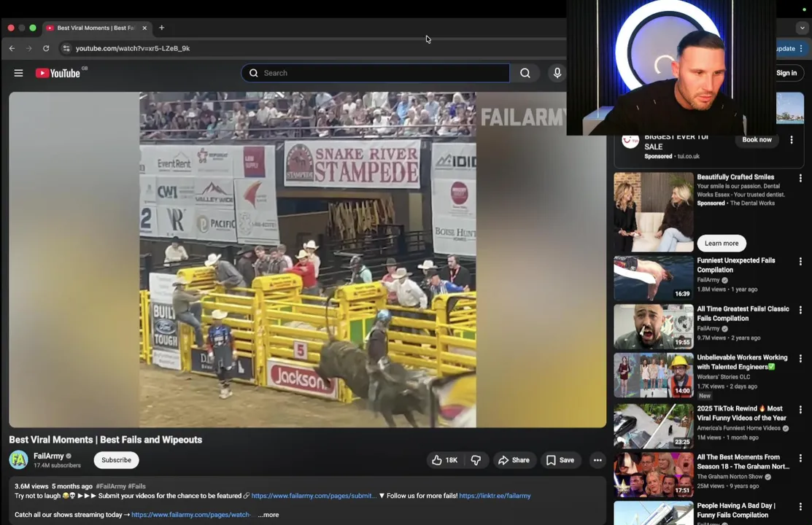Click Learn more on dental ad
The width and height of the screenshot is (812, 525).
tap(722, 244)
